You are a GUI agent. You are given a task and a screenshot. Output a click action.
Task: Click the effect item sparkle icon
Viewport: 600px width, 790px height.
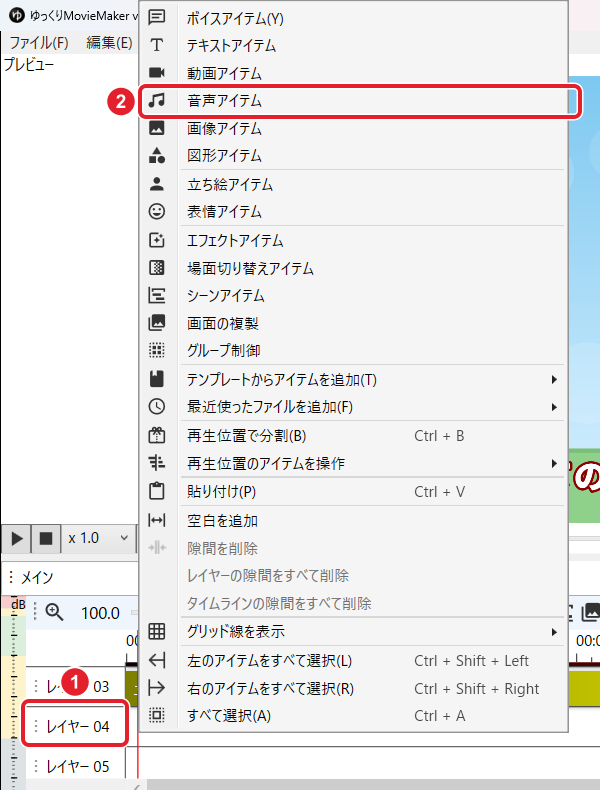click(157, 240)
